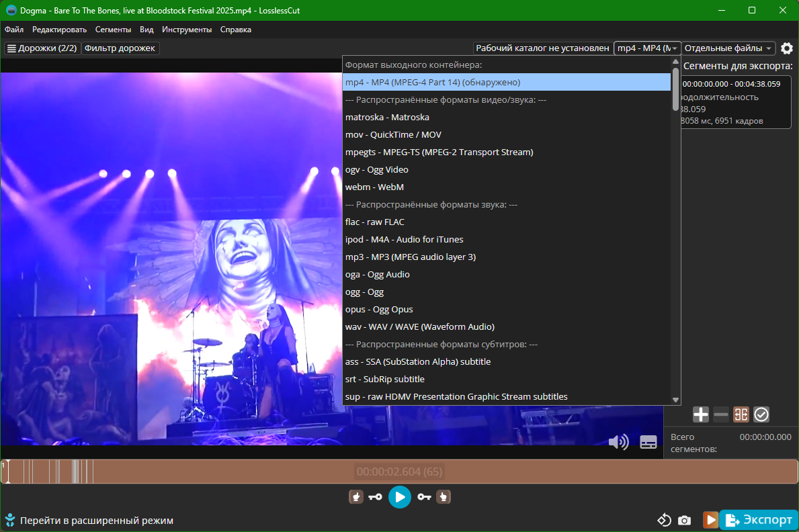This screenshot has height=532, width=799.
Task: Select mp4 - MP4 (MPEG-4 Part 14) option
Action: tap(507, 82)
